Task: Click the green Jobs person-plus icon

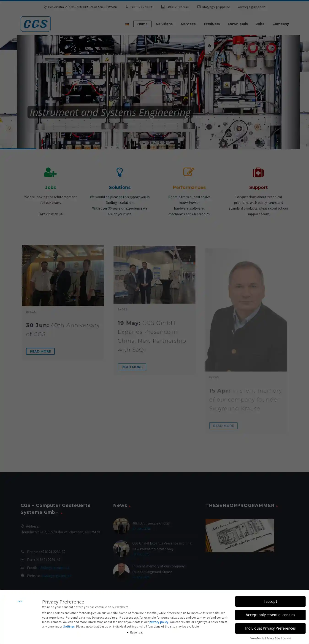Action: (x=50, y=172)
